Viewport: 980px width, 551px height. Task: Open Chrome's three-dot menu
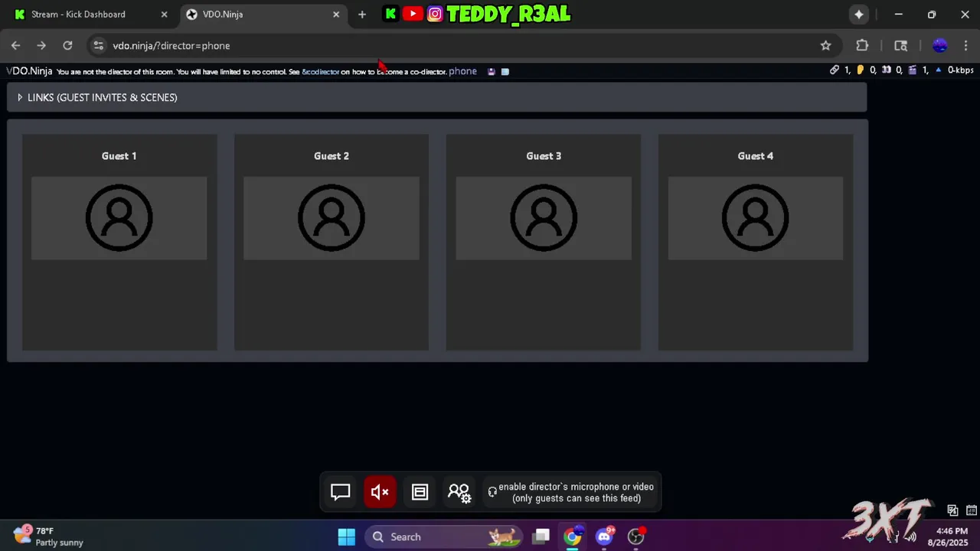pos(965,46)
